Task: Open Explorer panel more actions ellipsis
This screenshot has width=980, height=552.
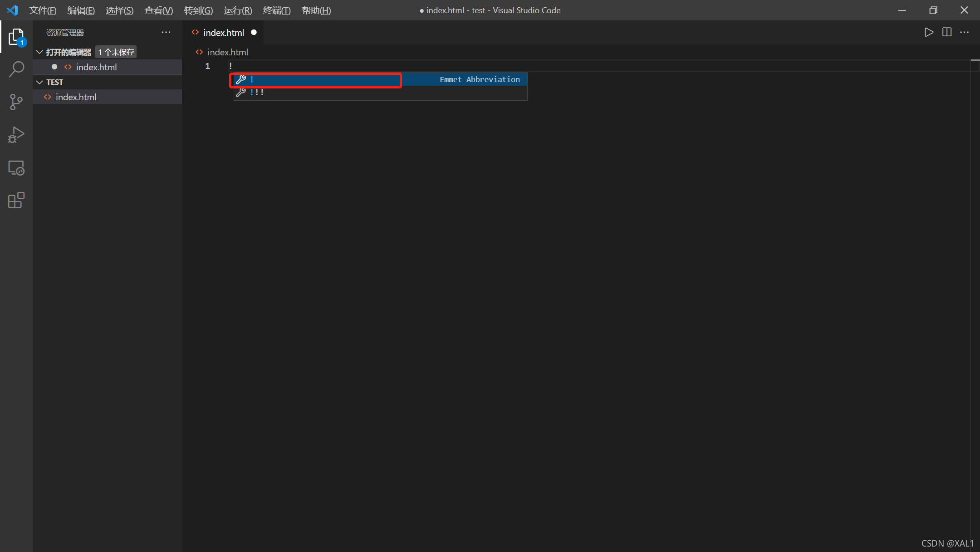Action: [166, 32]
